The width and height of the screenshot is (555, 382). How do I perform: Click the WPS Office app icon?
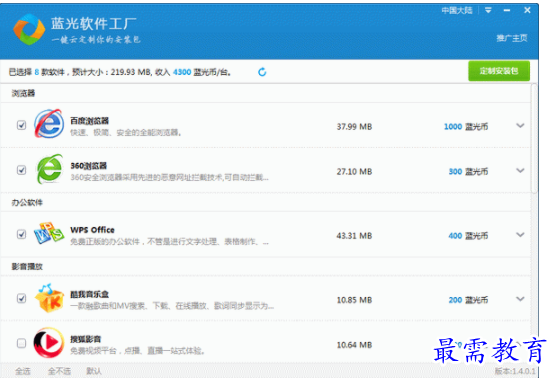[49, 233]
